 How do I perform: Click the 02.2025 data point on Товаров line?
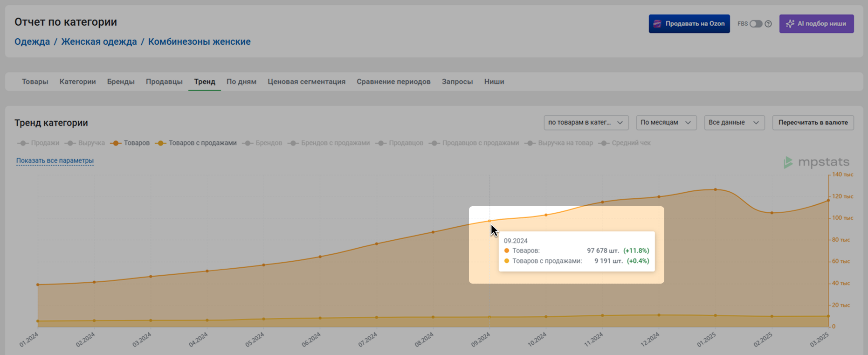pyautogui.click(x=772, y=213)
